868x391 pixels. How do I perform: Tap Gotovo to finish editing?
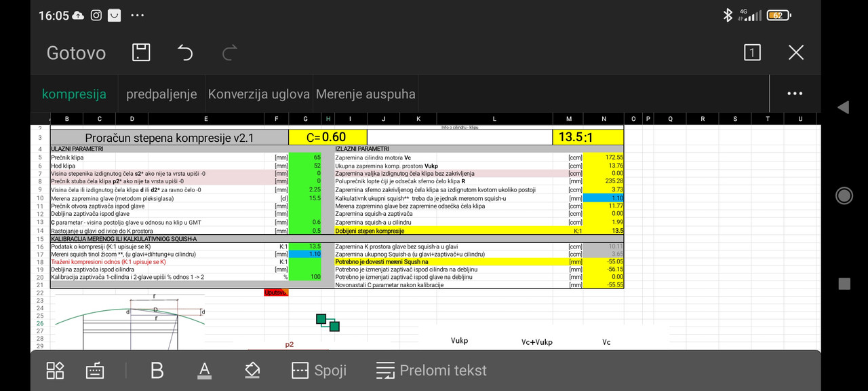76,52
